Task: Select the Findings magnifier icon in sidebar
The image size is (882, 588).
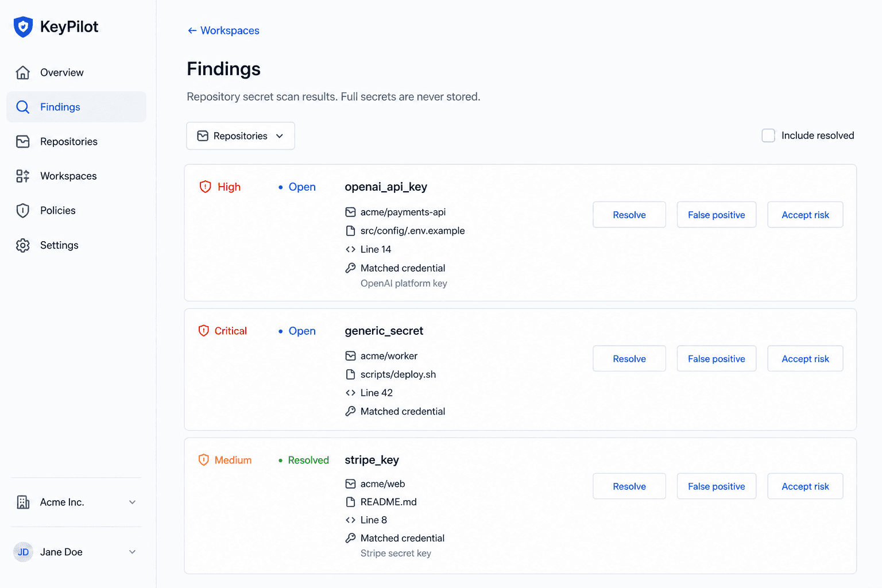Action: (x=23, y=107)
